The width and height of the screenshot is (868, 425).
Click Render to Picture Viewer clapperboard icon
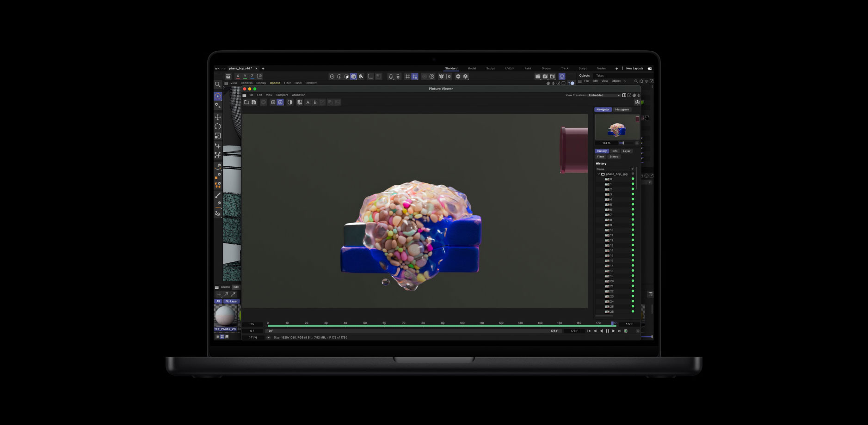pos(545,76)
